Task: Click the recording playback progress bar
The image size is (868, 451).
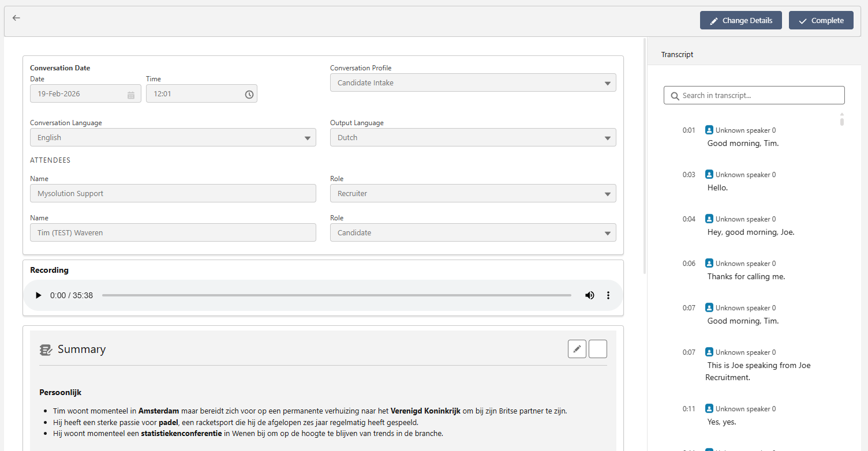Action: point(338,295)
